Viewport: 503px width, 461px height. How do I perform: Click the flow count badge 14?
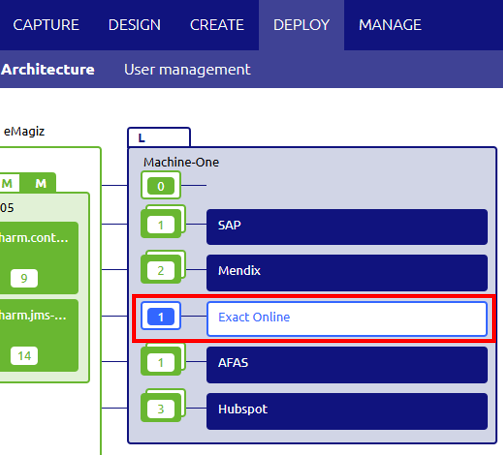(x=24, y=356)
